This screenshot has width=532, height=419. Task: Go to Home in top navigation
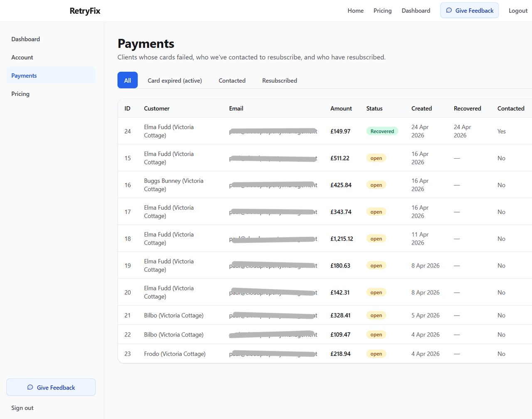pyautogui.click(x=355, y=11)
